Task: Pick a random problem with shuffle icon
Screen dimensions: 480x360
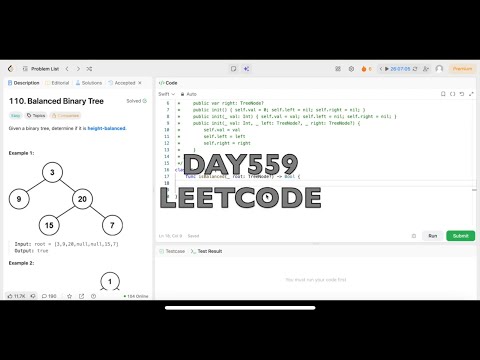Action: 89,69
